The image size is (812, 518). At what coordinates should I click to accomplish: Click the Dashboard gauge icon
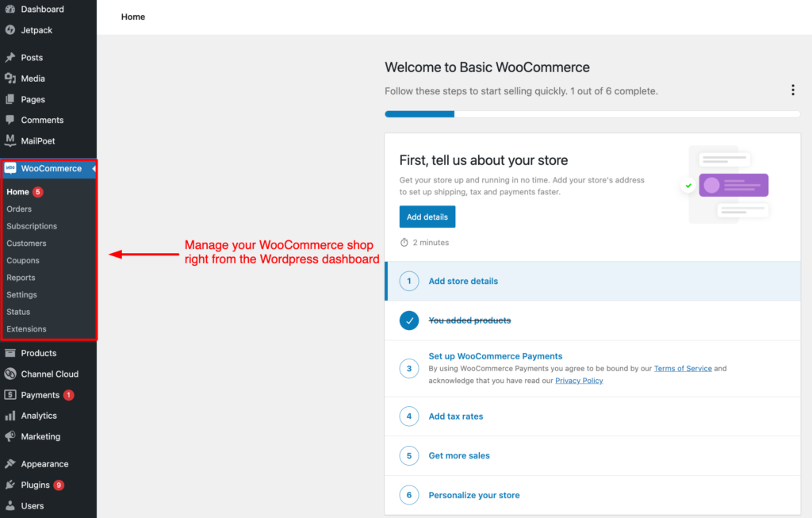pyautogui.click(x=10, y=9)
